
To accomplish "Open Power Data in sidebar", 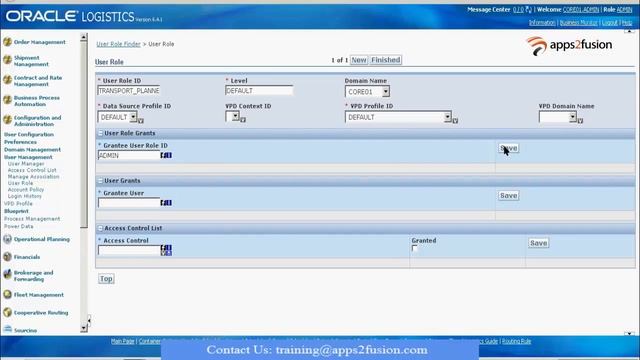I will point(19,226).
